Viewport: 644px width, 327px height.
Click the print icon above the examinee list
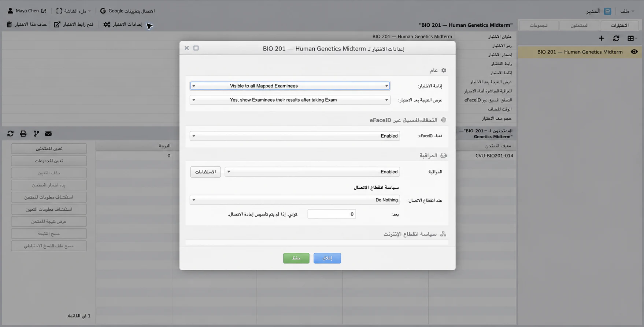[x=23, y=134]
